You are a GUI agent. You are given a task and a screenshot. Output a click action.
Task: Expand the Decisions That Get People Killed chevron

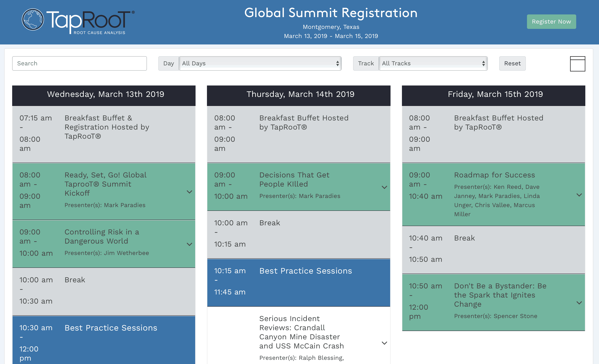pyautogui.click(x=384, y=187)
